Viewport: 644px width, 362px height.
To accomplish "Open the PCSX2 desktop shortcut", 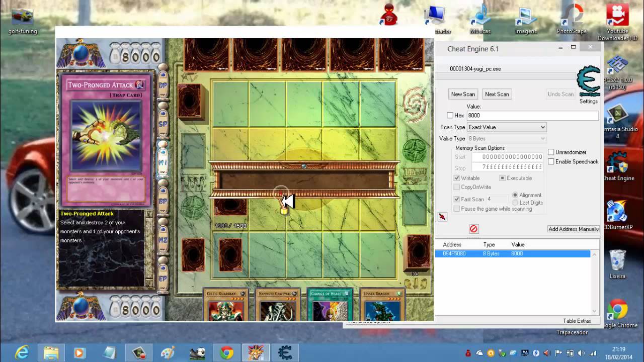I will point(617,73).
